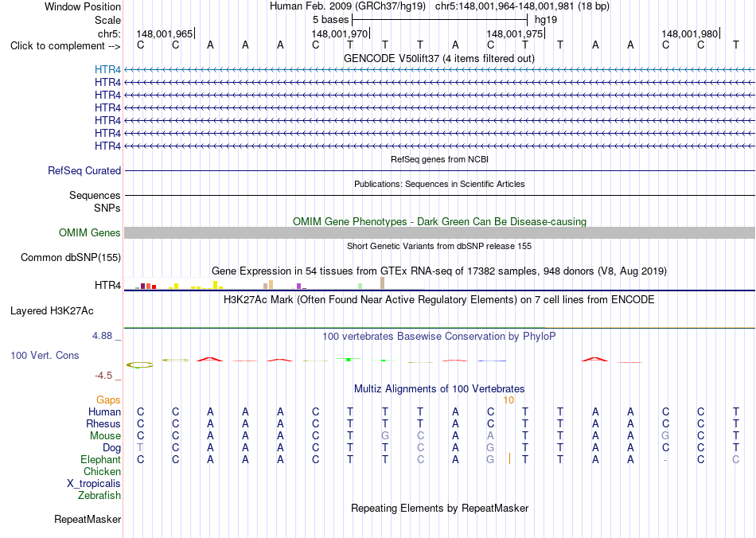Screen dimensions: 756x538
Task: Click position marker 148,001,970
Action: tap(340, 33)
